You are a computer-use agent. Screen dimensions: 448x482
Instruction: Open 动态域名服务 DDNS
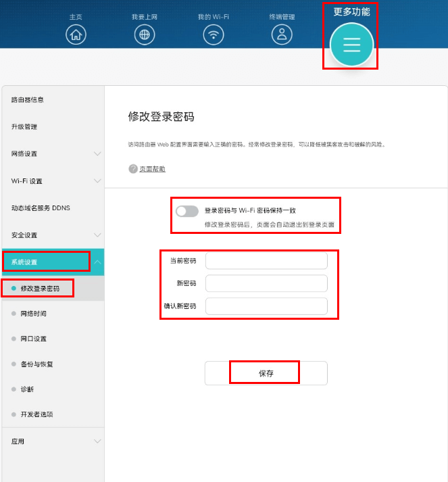41,208
